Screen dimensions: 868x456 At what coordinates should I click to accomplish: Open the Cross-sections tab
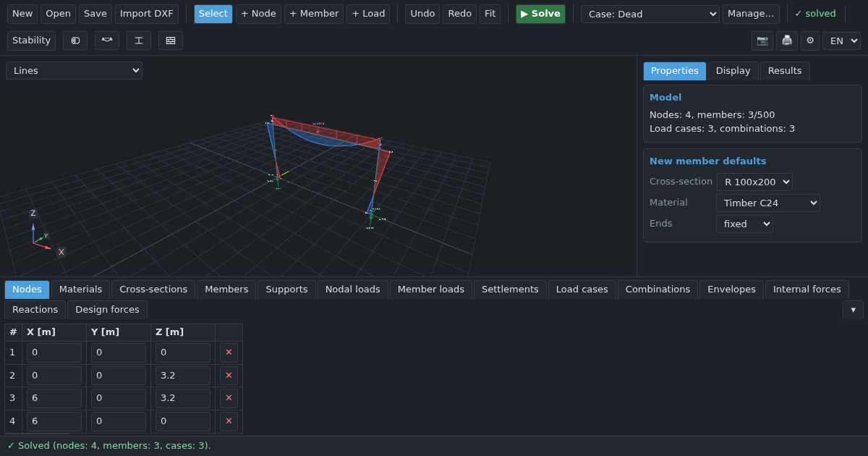click(153, 290)
